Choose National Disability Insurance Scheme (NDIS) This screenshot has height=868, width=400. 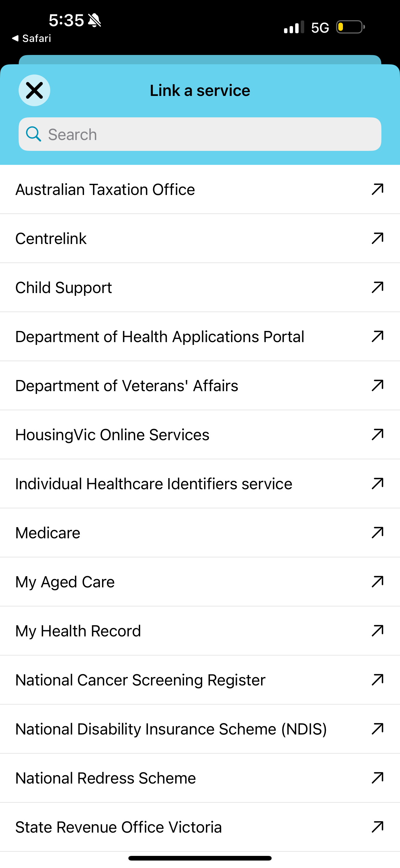click(200, 729)
